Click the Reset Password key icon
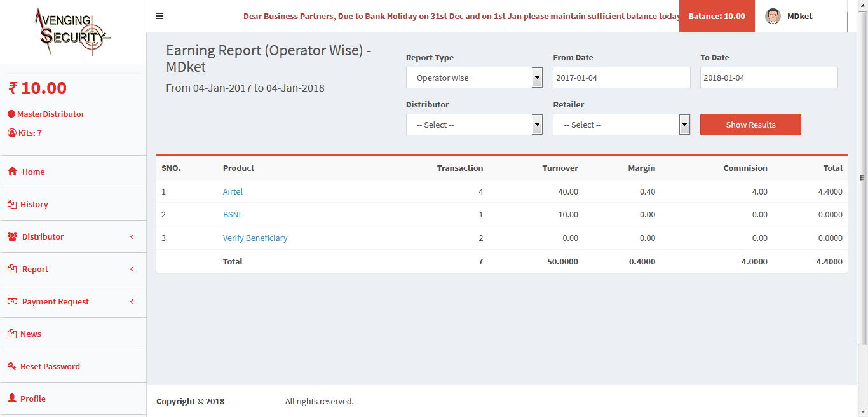 pos(11,366)
